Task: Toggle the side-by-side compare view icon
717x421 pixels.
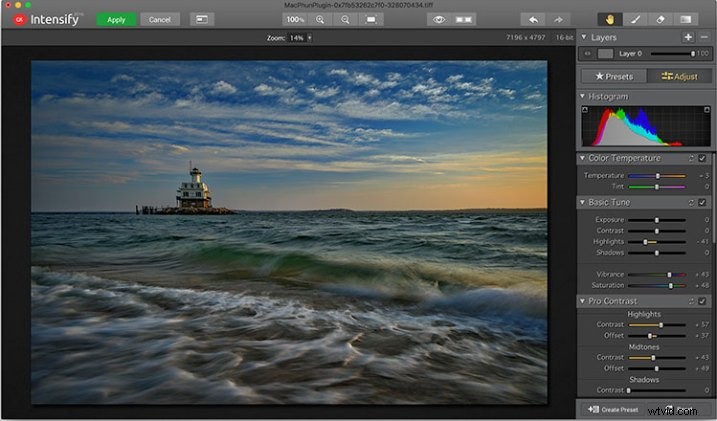Action: (x=464, y=20)
